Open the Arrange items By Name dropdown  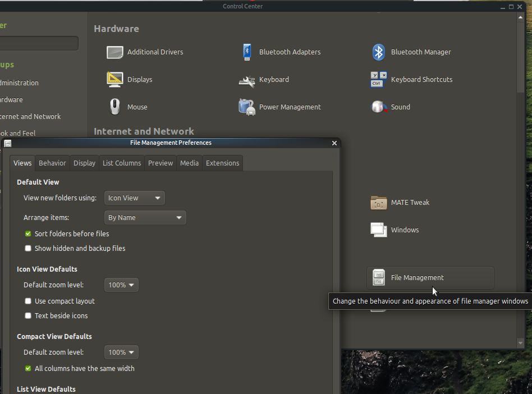pos(145,217)
